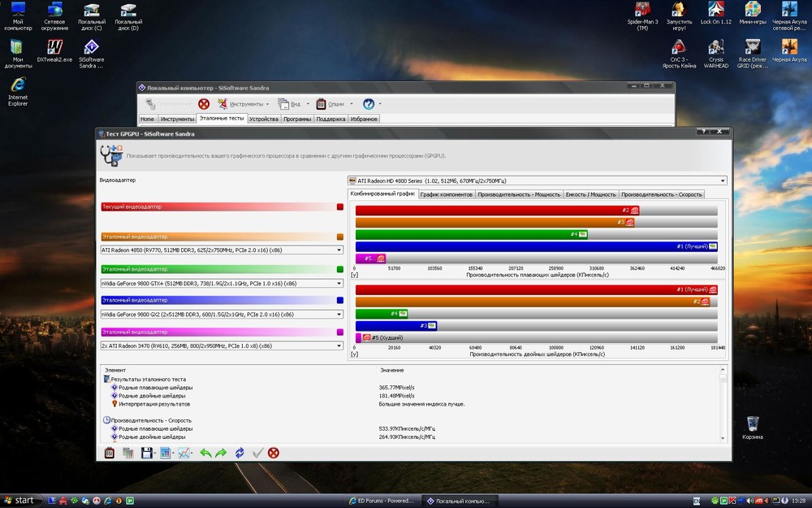812x508 pixels.
Task: Click the blue Refresh arrows icon
Action: (x=240, y=453)
